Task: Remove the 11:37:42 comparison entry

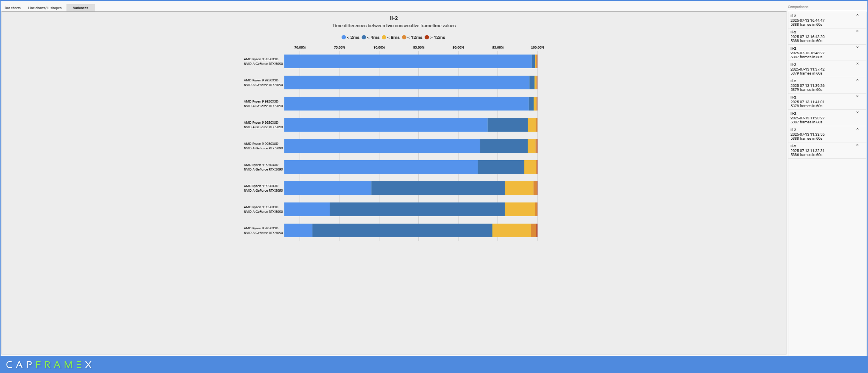Action: [x=857, y=64]
